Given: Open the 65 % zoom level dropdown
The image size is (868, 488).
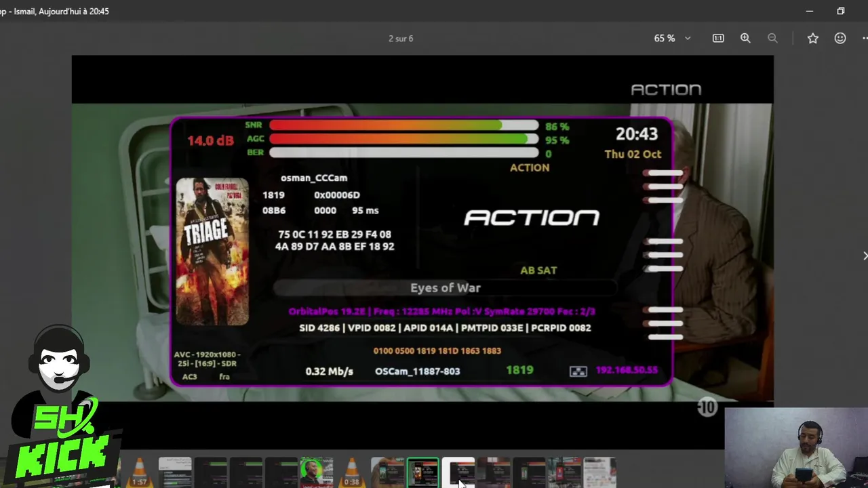Looking at the screenshot, I should (672, 39).
